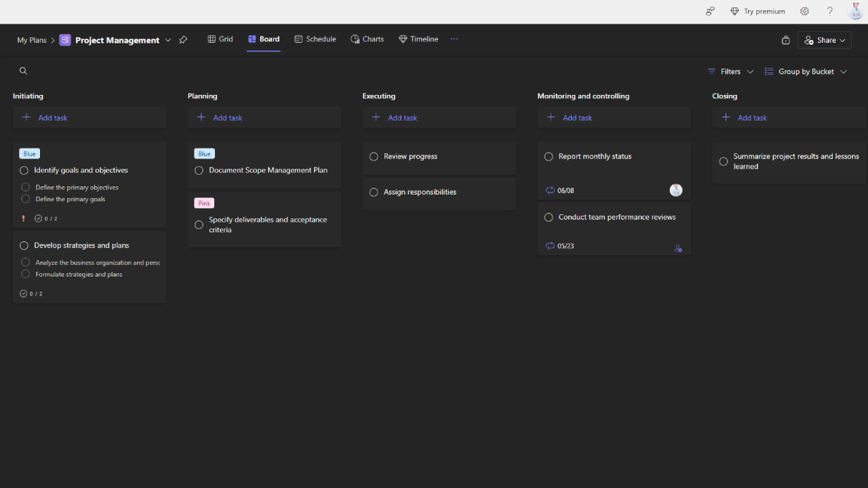Mark Develop strategies and plans complete
The image size is (868, 488).
(24, 246)
